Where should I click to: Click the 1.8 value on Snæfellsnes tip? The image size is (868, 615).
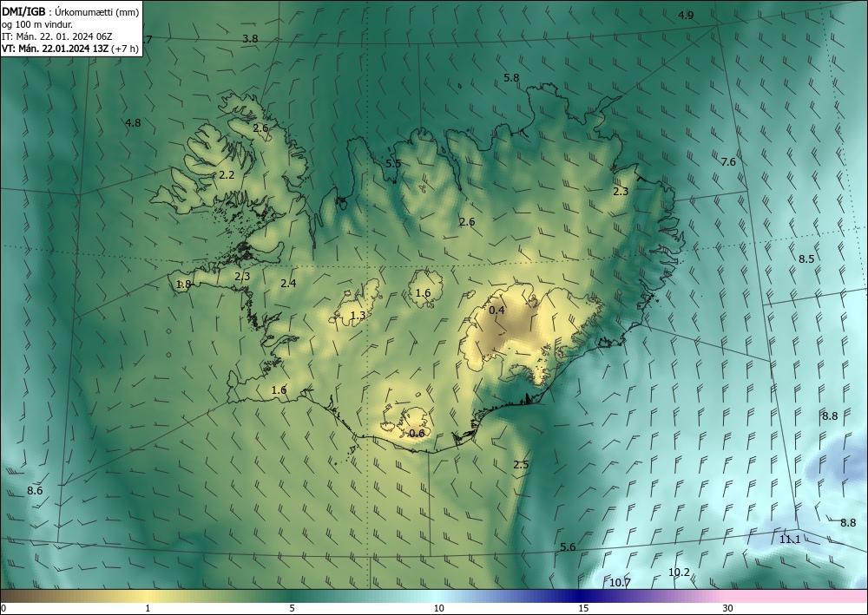coord(183,285)
